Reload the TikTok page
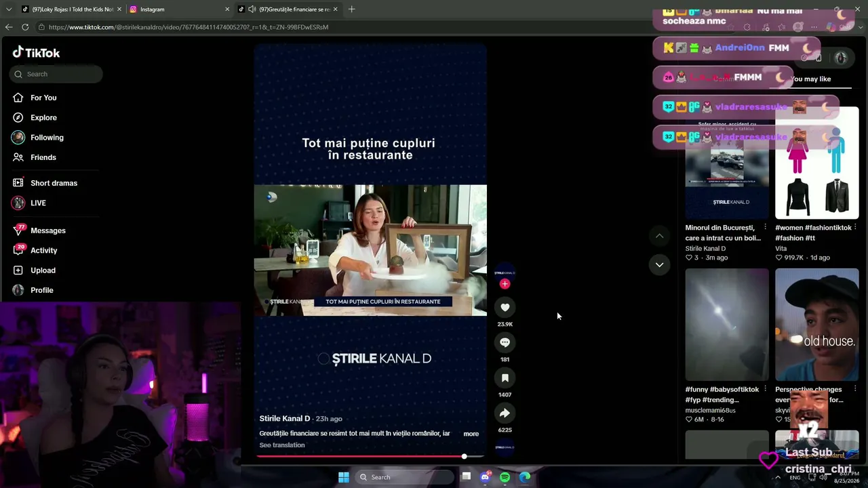The image size is (868, 488). click(25, 27)
